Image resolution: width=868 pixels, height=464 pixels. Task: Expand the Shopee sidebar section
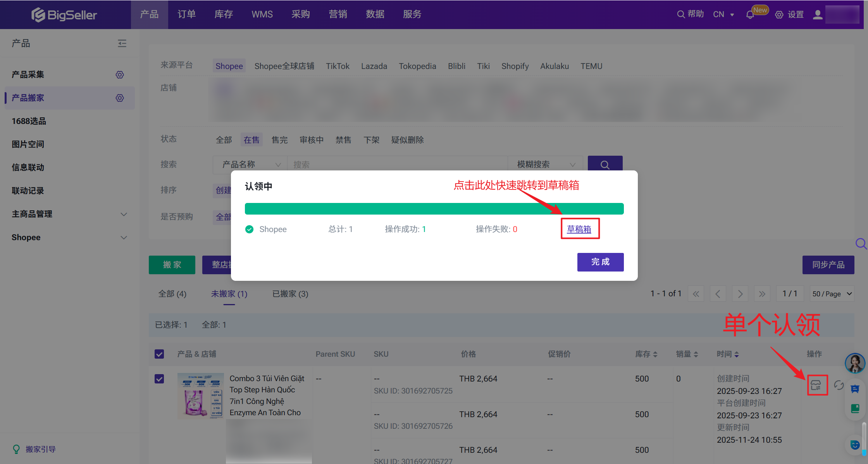(124, 237)
